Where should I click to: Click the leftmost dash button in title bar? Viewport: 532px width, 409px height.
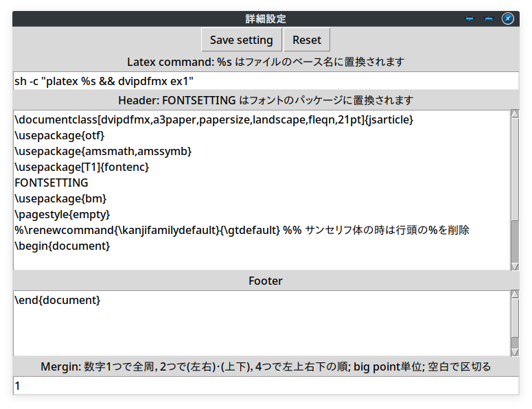pyautogui.click(x=470, y=19)
